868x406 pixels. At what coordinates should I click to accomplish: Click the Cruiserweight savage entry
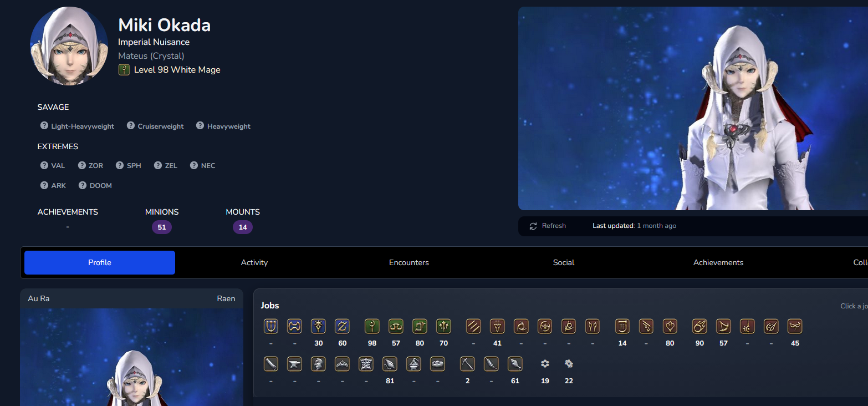tap(155, 126)
